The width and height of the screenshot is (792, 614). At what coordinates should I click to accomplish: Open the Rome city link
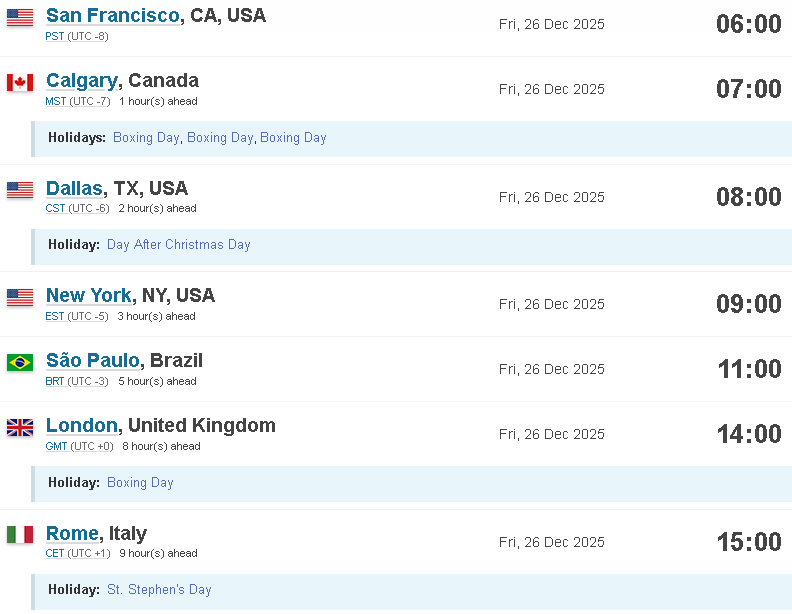tap(72, 533)
